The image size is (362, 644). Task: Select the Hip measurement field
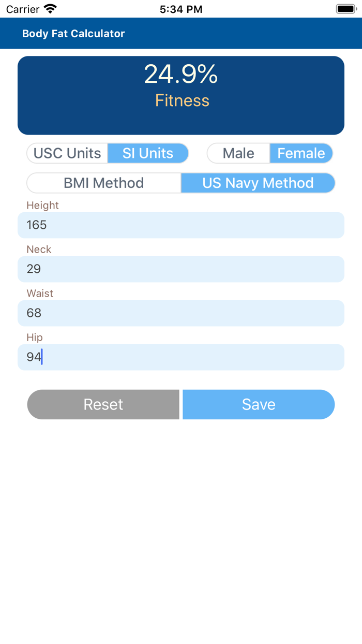tap(181, 357)
